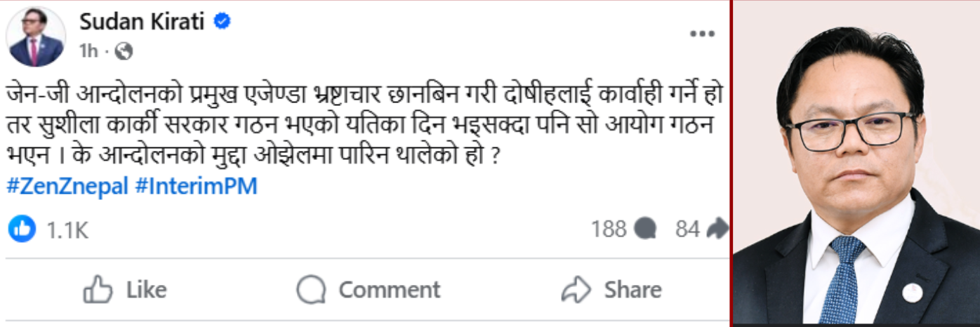The image size is (980, 327).
Task: Click the small profile avatar of the poster
Action: tap(37, 36)
